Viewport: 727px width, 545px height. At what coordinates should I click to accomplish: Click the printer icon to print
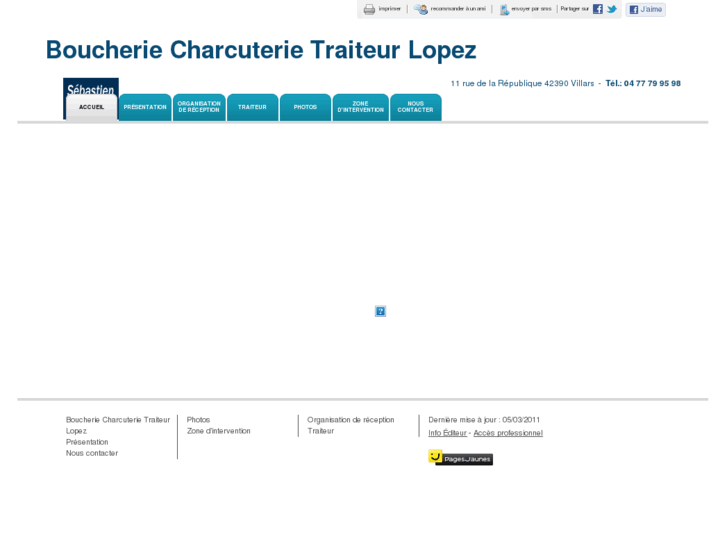(x=369, y=9)
